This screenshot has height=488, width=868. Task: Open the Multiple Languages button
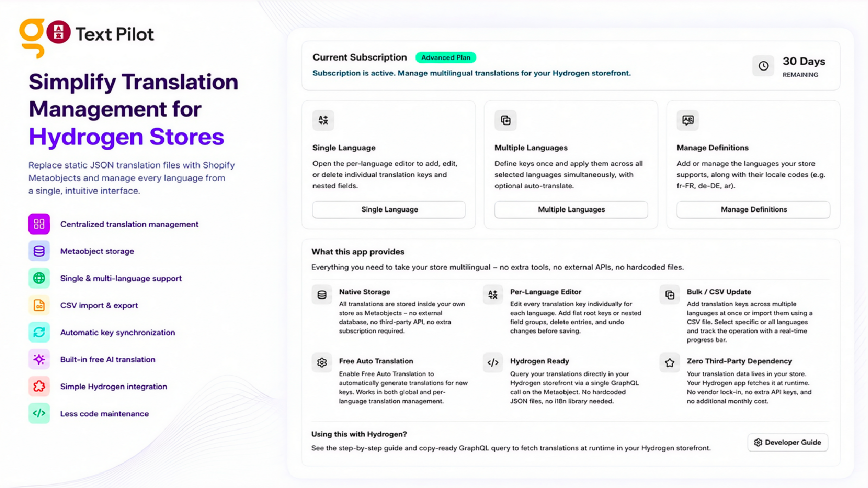tap(571, 210)
